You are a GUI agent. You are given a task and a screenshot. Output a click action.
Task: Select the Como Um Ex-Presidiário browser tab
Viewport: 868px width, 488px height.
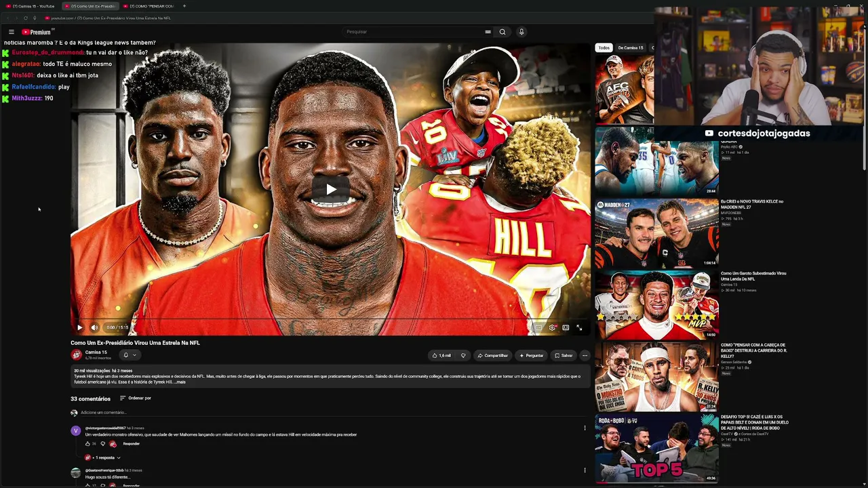[91, 6]
